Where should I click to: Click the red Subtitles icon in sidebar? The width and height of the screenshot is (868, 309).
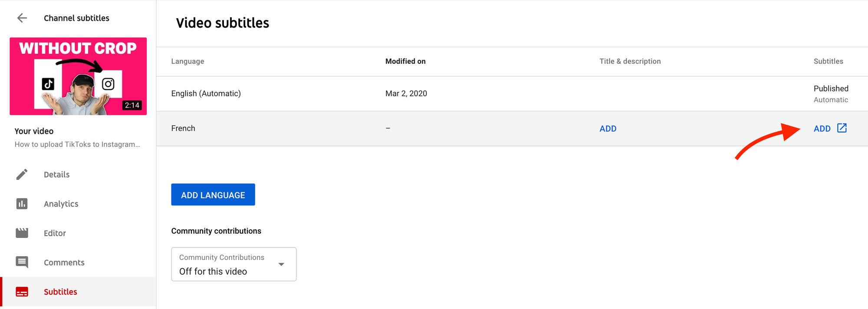pyautogui.click(x=22, y=292)
